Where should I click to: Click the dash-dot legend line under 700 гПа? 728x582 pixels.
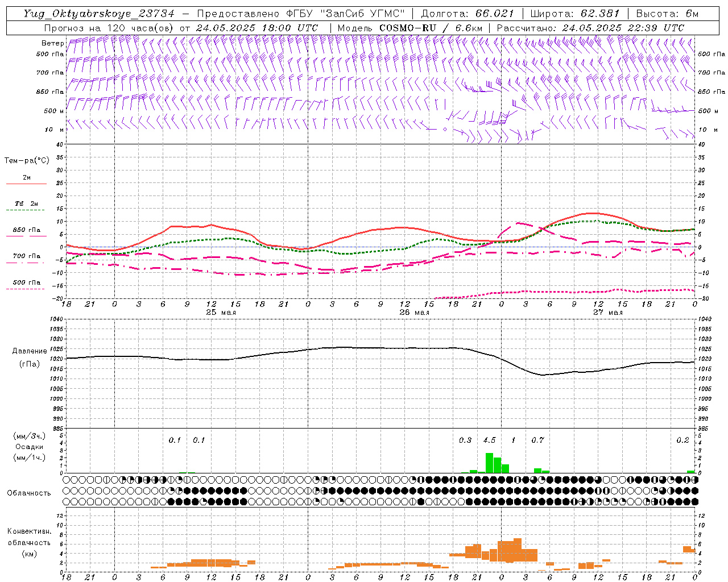pyautogui.click(x=25, y=263)
